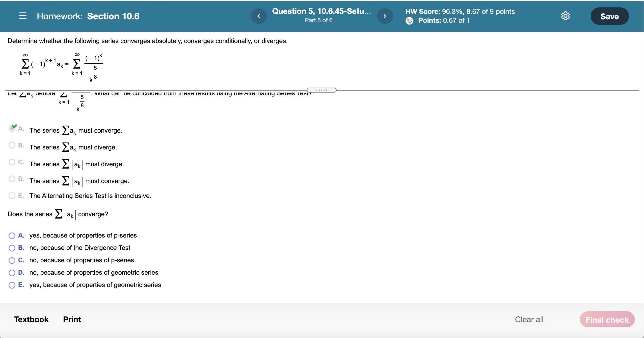Image resolution: width=644 pixels, height=338 pixels.
Task: Select 'The Alternating Series Test is inconclusive' option
Action: 12,196
